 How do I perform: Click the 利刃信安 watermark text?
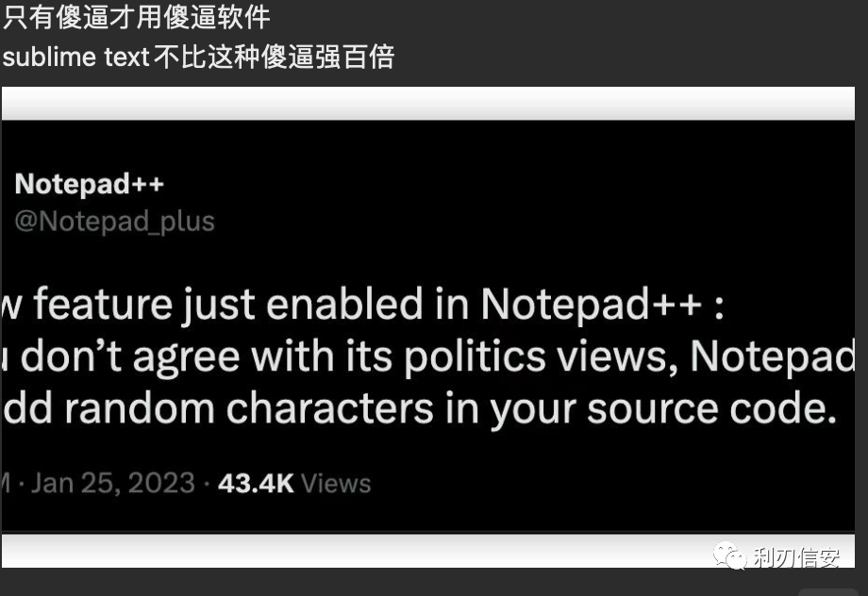tap(796, 557)
